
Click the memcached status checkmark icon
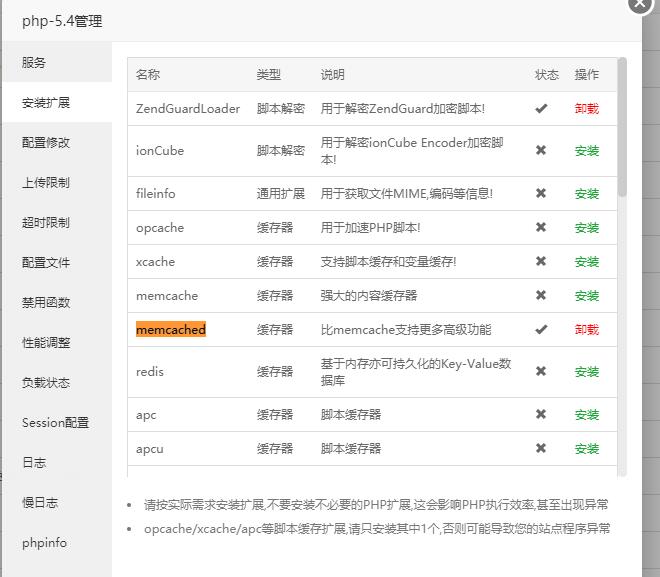coord(541,330)
